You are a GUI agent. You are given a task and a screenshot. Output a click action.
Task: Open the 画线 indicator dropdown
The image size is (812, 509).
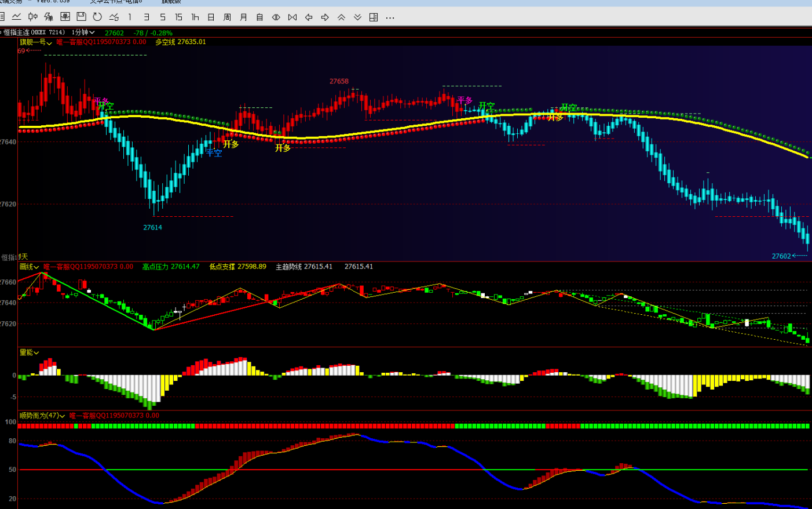pyautogui.click(x=30, y=267)
